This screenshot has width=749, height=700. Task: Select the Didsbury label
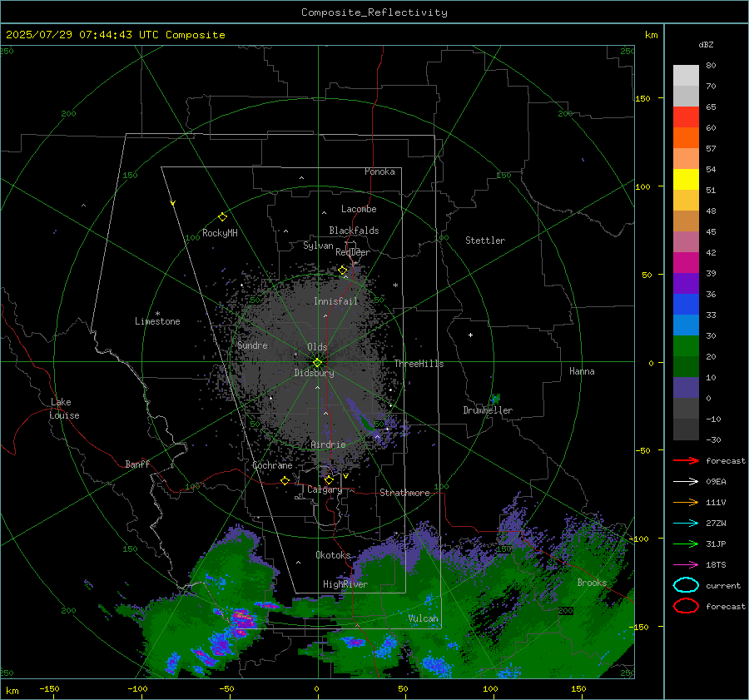point(314,373)
